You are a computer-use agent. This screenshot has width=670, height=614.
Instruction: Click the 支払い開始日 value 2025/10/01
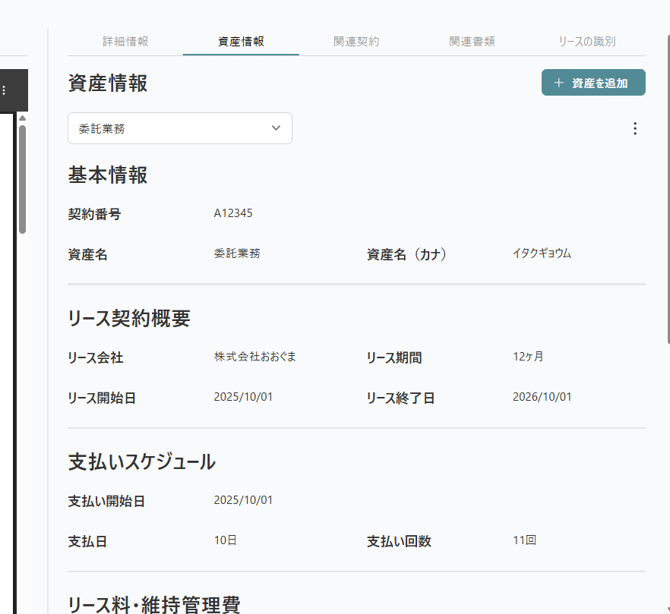click(x=243, y=500)
